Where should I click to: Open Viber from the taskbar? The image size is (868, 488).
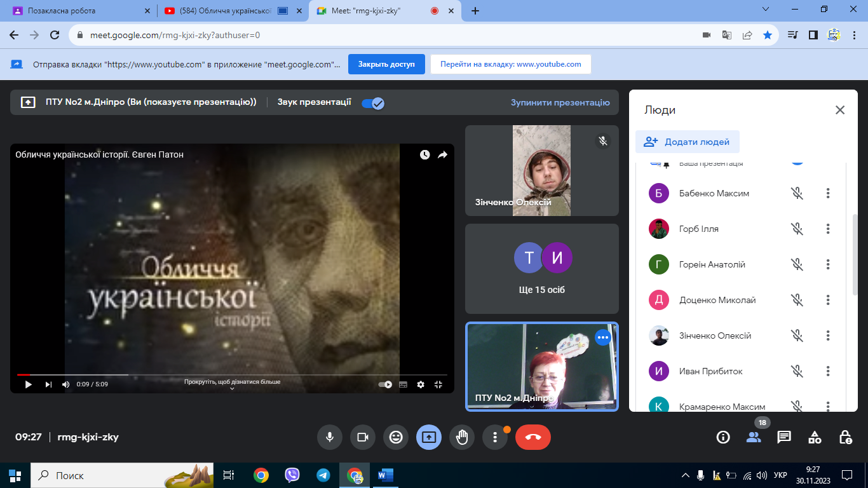click(x=292, y=475)
